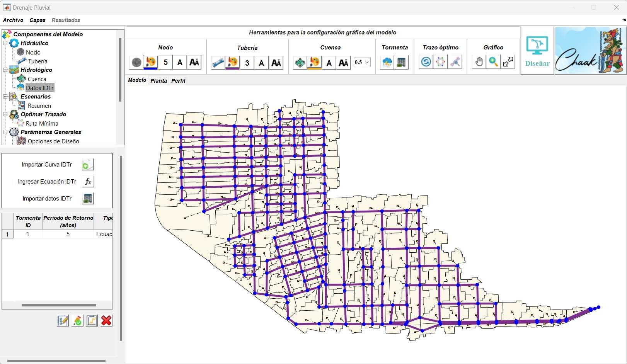
Task: Activate the pan hand tool
Action: pos(479,62)
